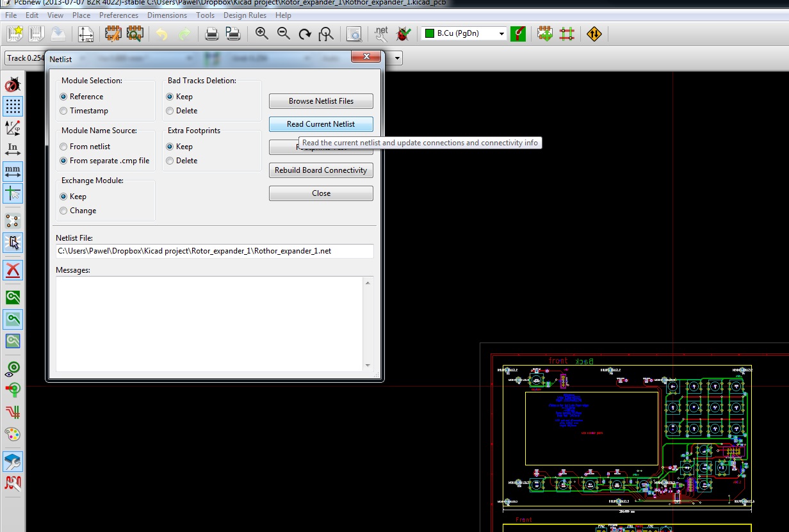The width and height of the screenshot is (789, 532).
Task: Select Timestamp under Module Selection
Action: point(63,111)
